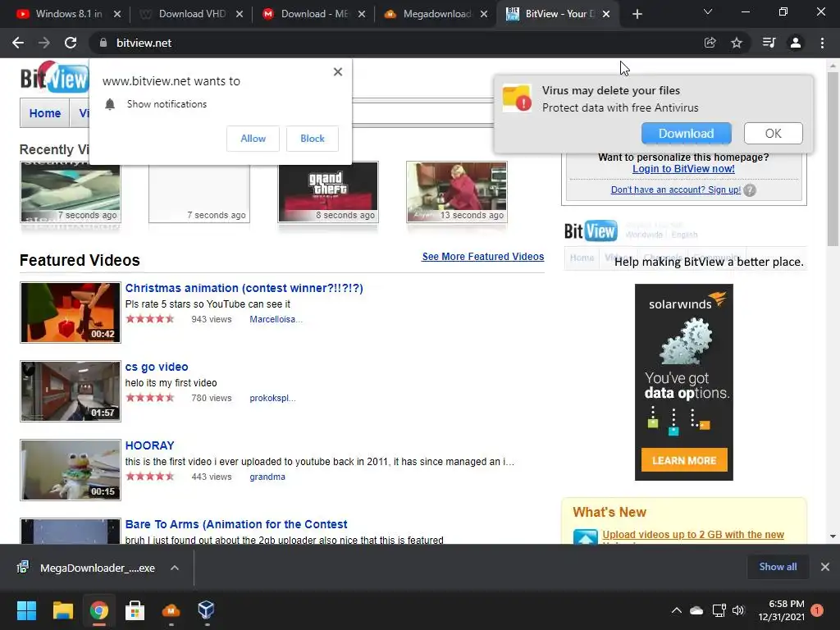This screenshot has height=630, width=840.
Task: Go back using browser back arrow
Action: click(18, 43)
